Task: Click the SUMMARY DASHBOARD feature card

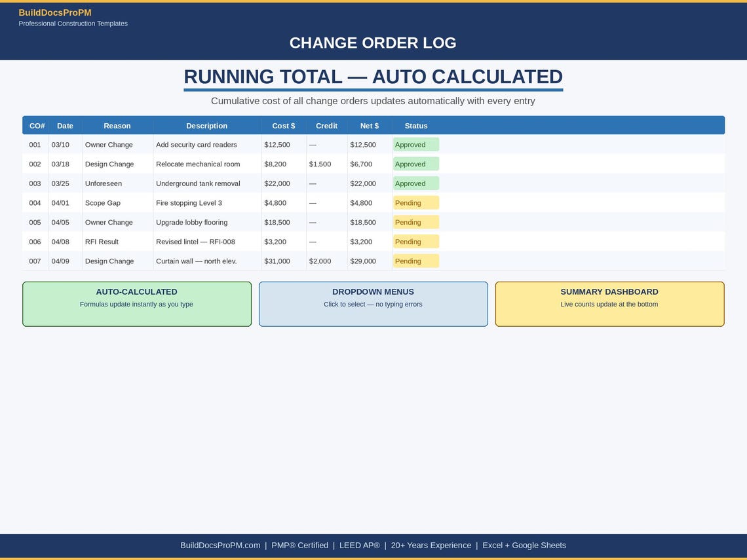Action: pyautogui.click(x=610, y=304)
